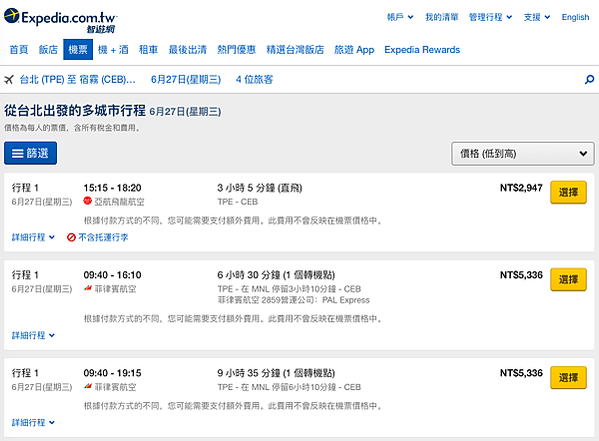
Task: Open the 帳戶 account dropdown
Action: point(400,17)
